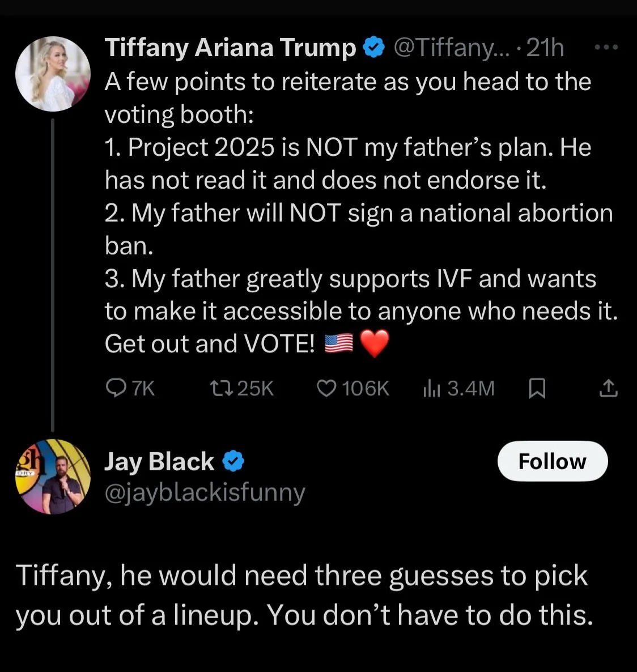Click the blue verified badge beside Tiffany Ariana Trump

tap(374, 47)
